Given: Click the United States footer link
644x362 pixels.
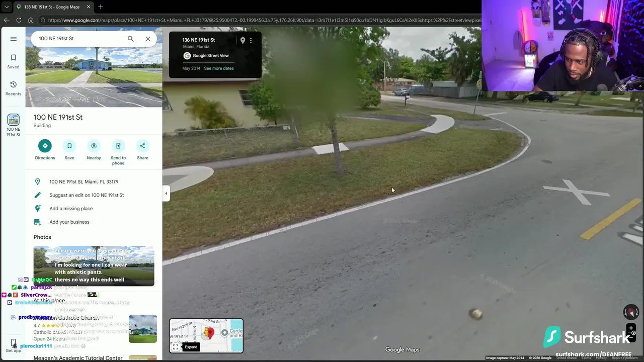Looking at the screenshot, I should 567,358.
